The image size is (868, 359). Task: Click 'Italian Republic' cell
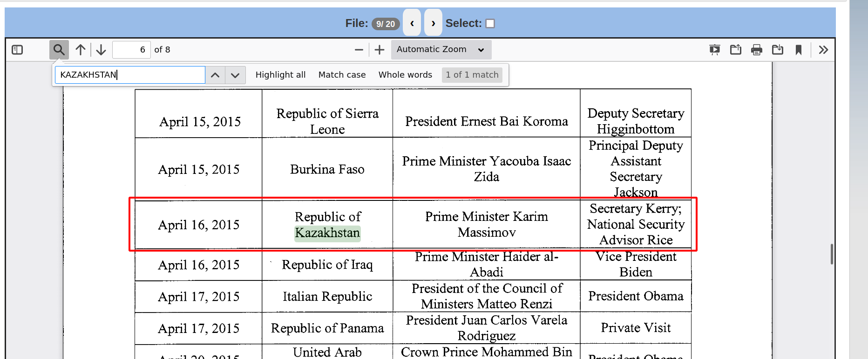coord(327,296)
